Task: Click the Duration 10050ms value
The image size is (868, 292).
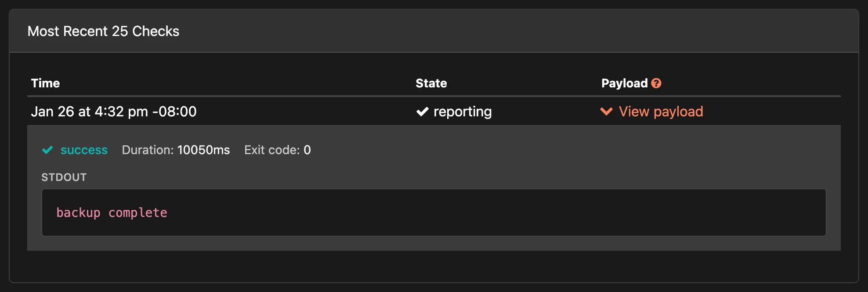Action: (176, 150)
